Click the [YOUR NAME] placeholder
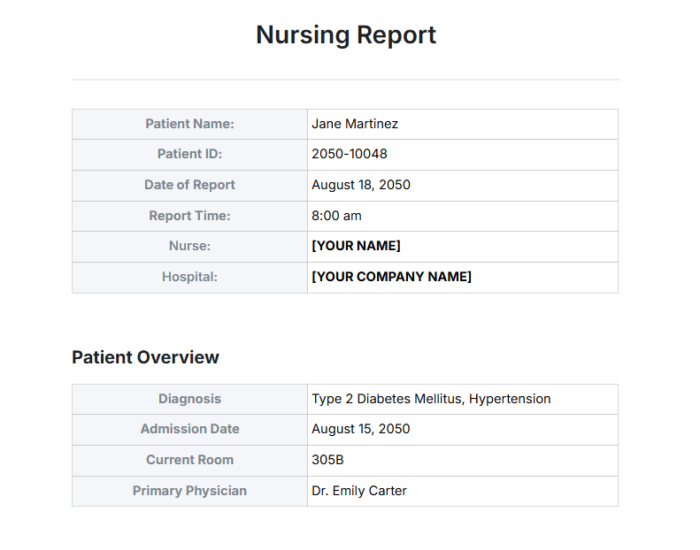Screen dimensions: 700x550 pyautogui.click(x=356, y=246)
